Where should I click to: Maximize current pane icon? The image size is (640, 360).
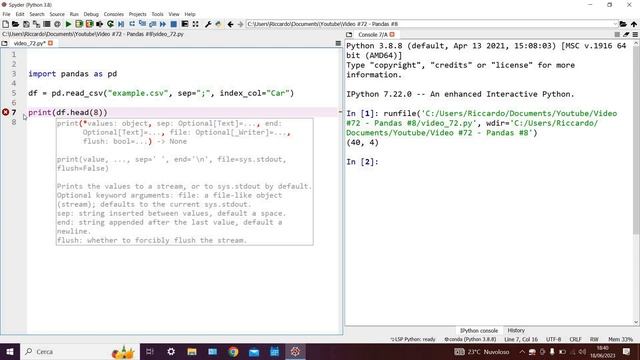tap(184, 24)
